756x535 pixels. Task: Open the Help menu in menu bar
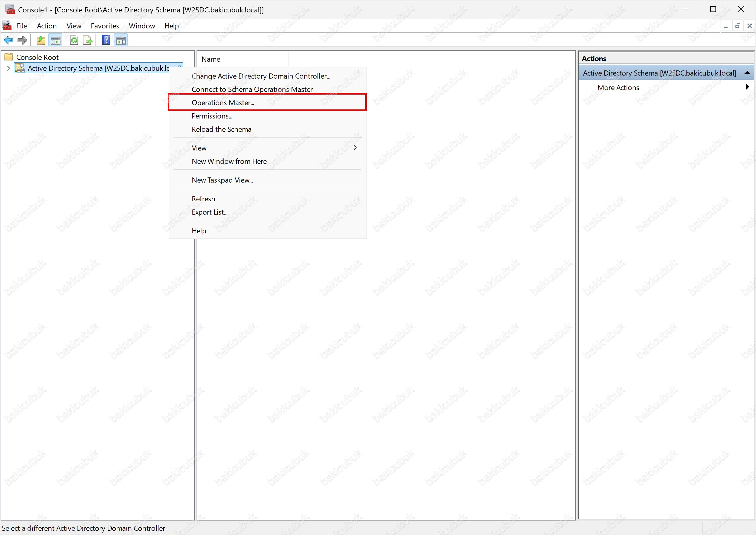(172, 26)
